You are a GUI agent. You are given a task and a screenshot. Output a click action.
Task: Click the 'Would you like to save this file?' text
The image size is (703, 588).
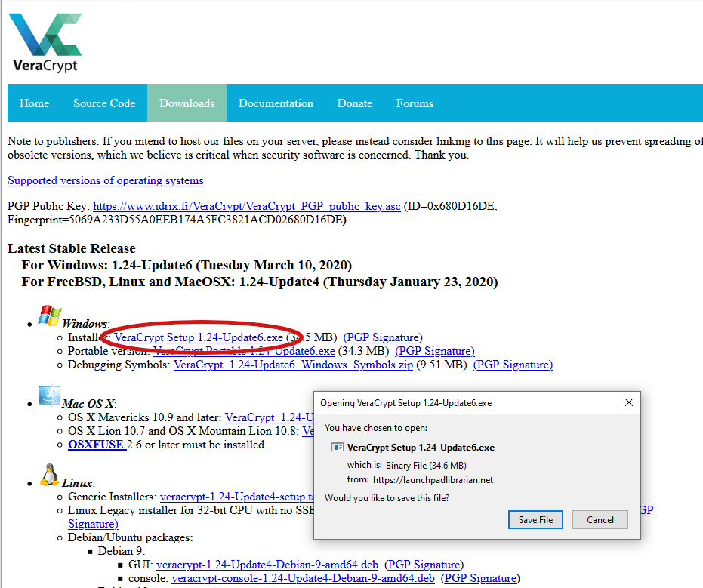click(x=387, y=498)
